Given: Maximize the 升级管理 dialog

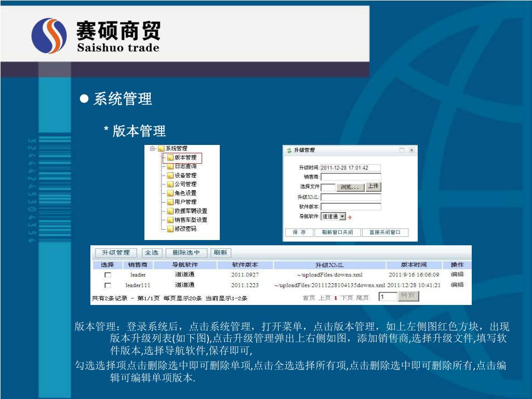Looking at the screenshot, I should tap(402, 150).
